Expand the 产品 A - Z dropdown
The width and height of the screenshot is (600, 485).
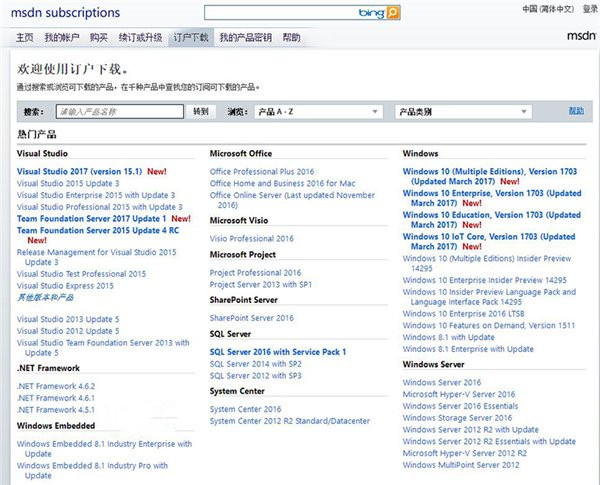click(x=319, y=112)
